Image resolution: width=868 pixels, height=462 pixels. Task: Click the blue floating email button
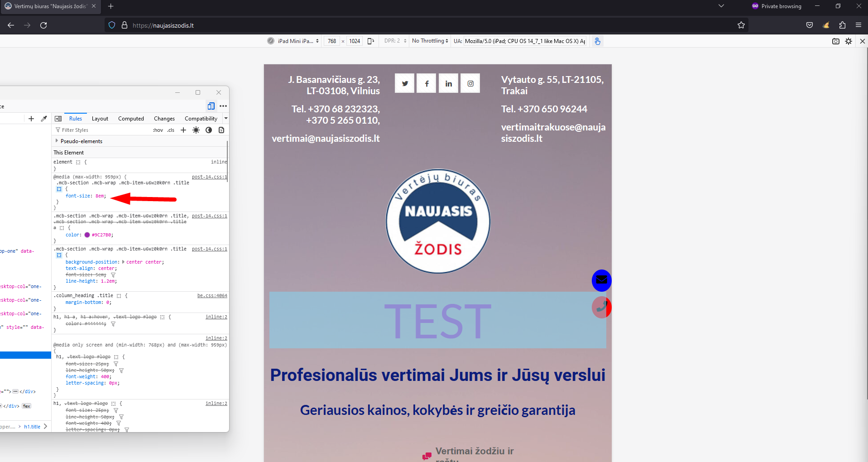tap(601, 281)
